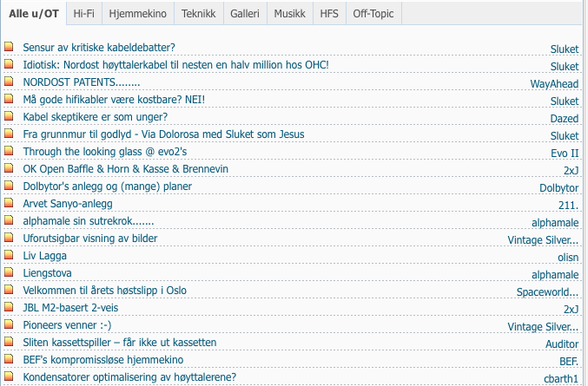Click the icon beside "Sensur av kritiske kabeldebatter?"
This screenshot has width=588, height=386.
pos(9,48)
